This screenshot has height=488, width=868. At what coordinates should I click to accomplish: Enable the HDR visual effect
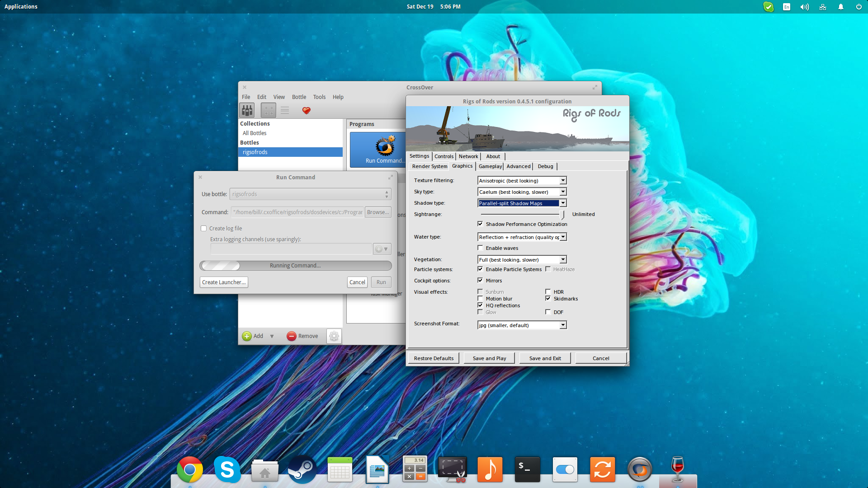(x=548, y=291)
